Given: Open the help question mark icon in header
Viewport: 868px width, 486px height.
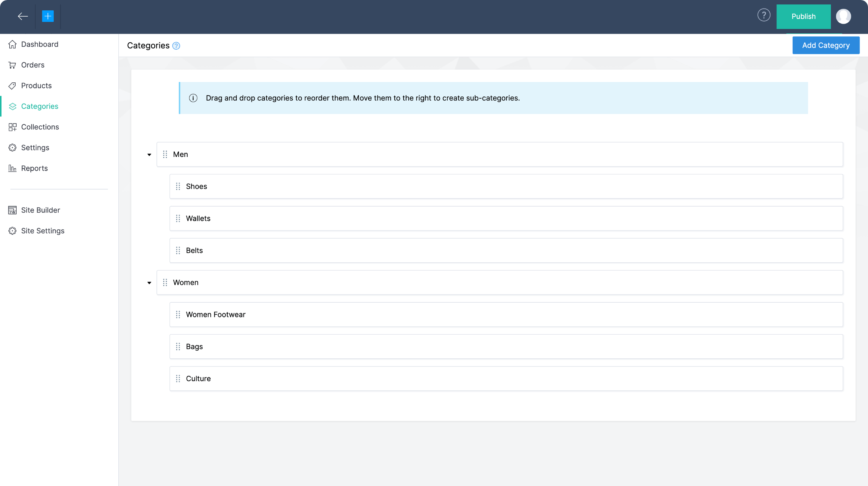Looking at the screenshot, I should 764,16.
